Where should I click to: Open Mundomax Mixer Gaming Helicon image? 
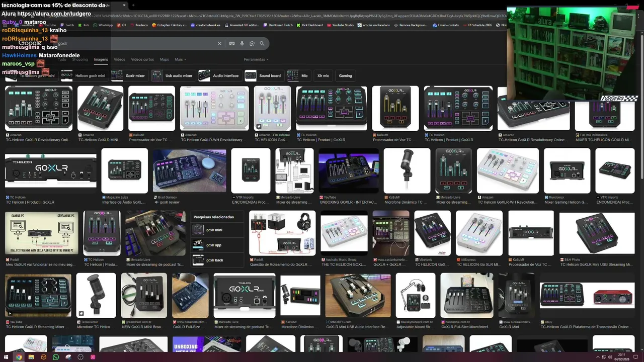[567, 170]
